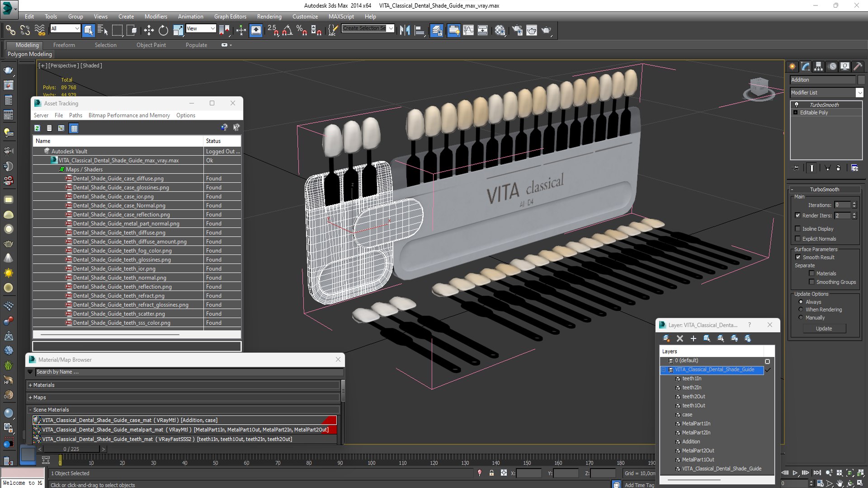Switch to the Create command panel
This screenshot has width=868, height=488.
pos(793,66)
